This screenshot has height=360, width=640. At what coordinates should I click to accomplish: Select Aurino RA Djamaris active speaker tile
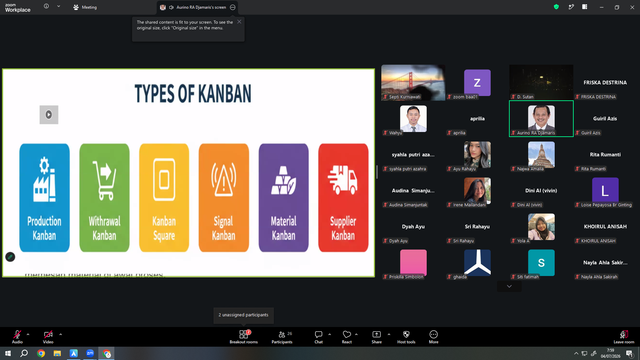point(541,118)
